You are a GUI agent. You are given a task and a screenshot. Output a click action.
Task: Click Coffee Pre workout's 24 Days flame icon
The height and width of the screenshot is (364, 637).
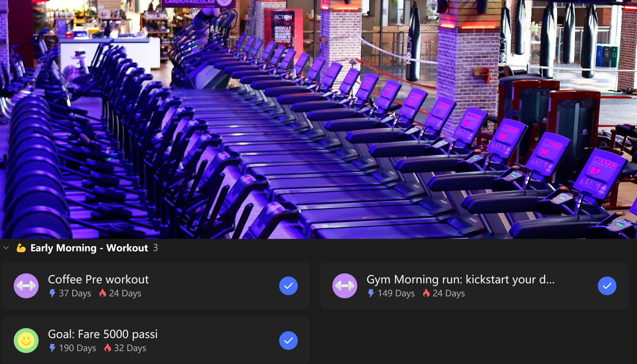click(x=102, y=293)
